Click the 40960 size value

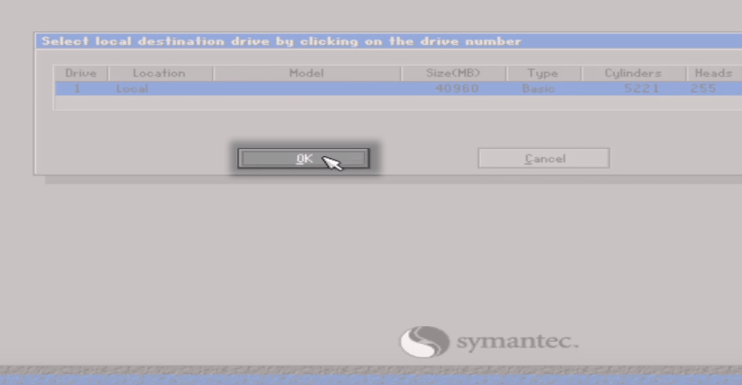click(457, 88)
